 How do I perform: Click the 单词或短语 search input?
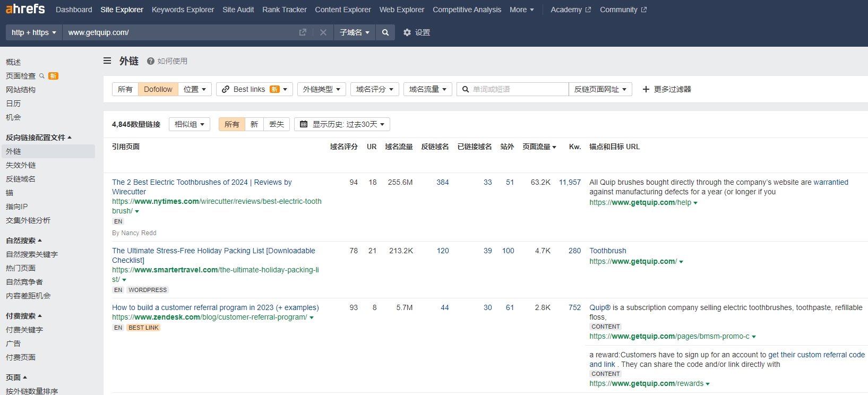[513, 89]
